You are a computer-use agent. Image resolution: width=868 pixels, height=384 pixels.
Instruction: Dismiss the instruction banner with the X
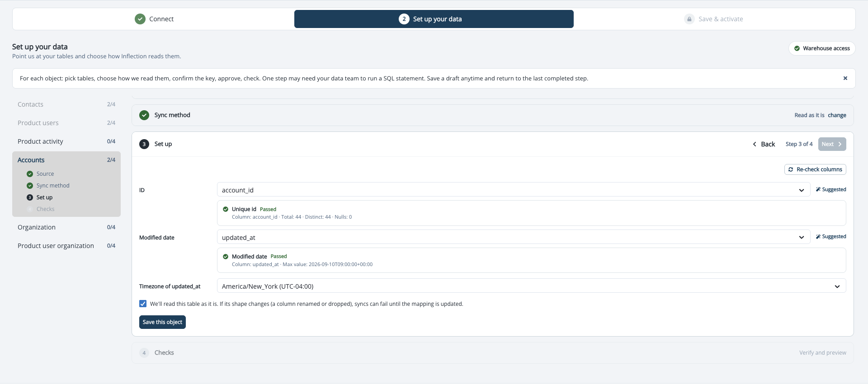[x=845, y=78]
